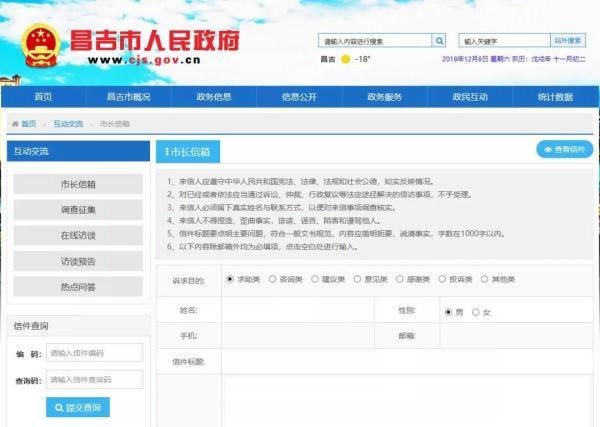Select 在线访谈 in left sidebar
Viewport: 600px width, 427px height.
click(x=78, y=235)
